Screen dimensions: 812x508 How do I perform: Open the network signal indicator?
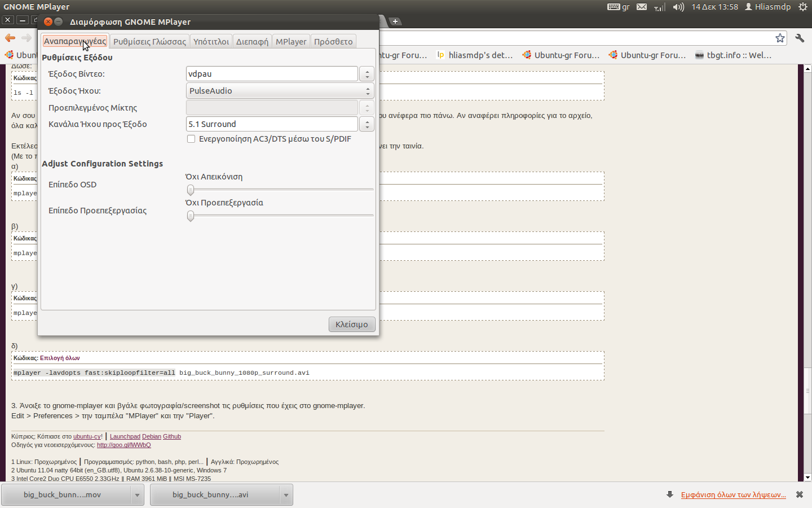(x=660, y=7)
